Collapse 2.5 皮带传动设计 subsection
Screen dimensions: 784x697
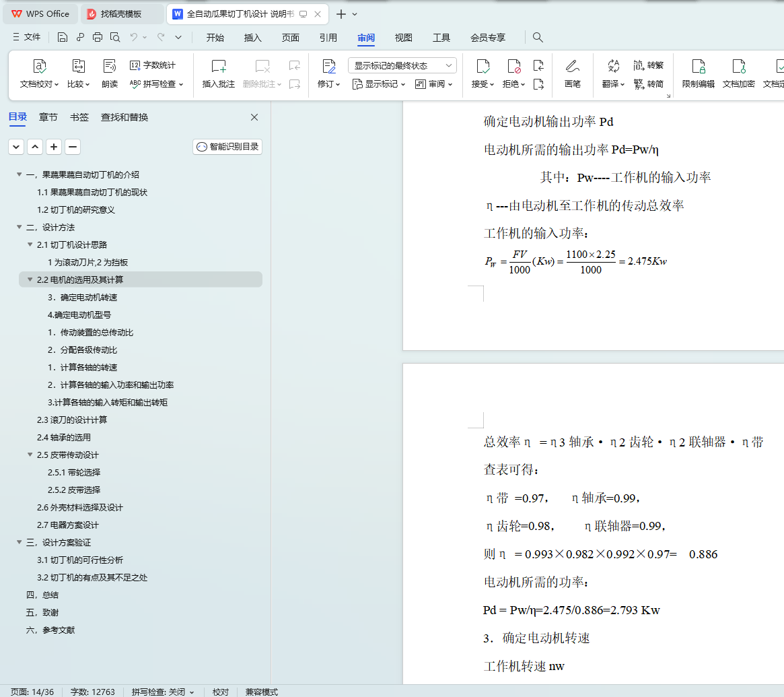[30, 455]
